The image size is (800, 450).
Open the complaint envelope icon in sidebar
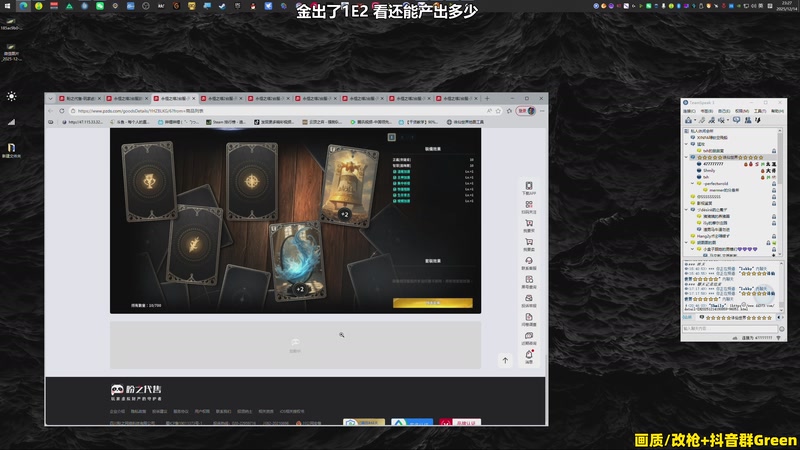click(529, 298)
